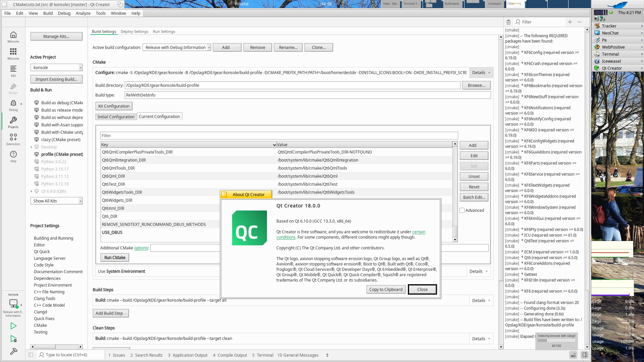
Task: Click the CMake variable Filter field
Action: [279, 136]
